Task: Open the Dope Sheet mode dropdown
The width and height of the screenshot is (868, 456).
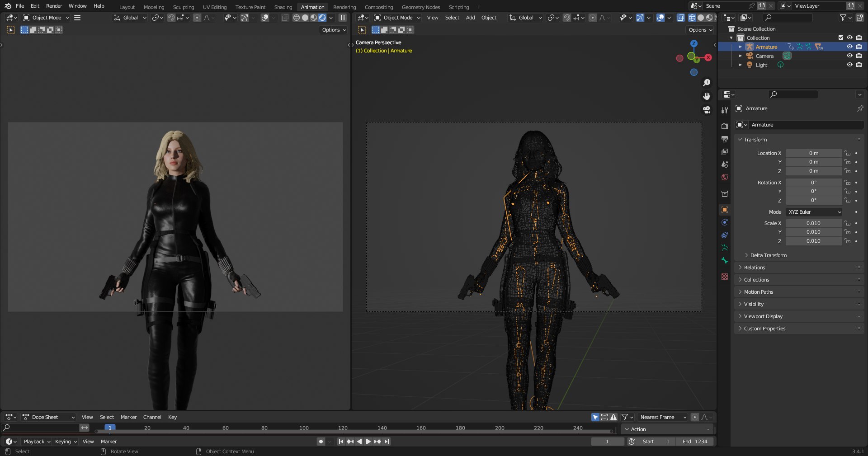Action: pos(48,417)
